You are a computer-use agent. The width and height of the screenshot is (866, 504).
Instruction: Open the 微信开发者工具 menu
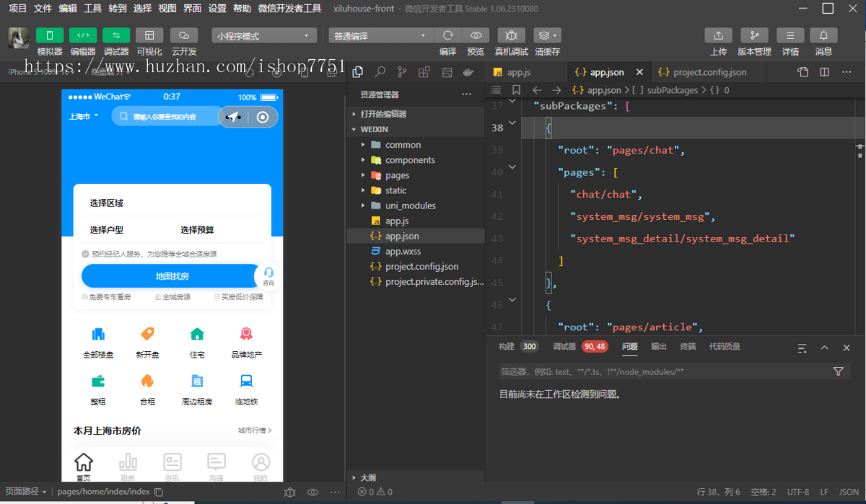289,9
